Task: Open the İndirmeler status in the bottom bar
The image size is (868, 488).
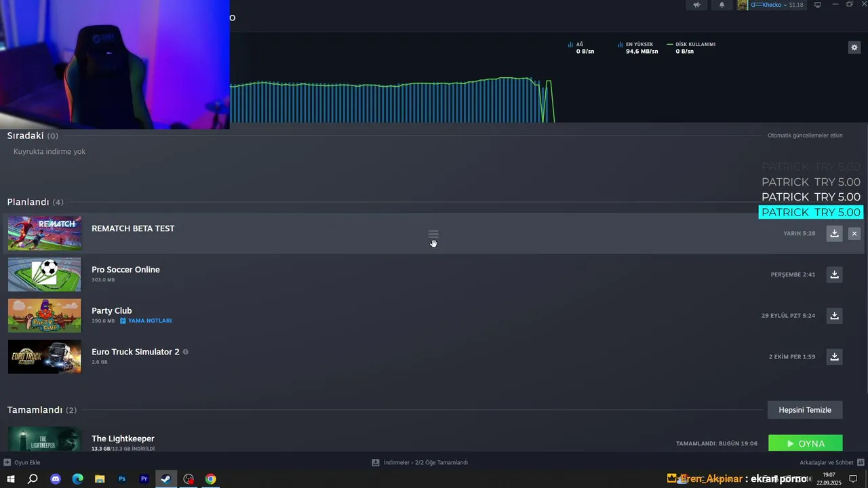Action: pyautogui.click(x=420, y=462)
